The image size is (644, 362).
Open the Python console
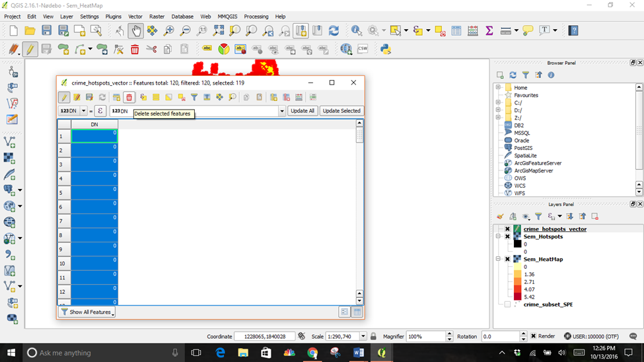[x=386, y=49]
